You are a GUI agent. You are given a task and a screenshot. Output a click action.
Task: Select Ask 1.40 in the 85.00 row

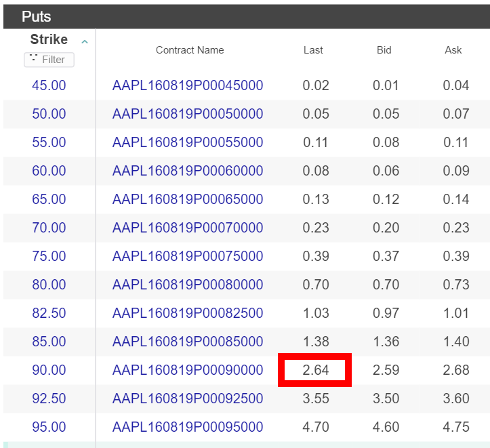pyautogui.click(x=456, y=341)
